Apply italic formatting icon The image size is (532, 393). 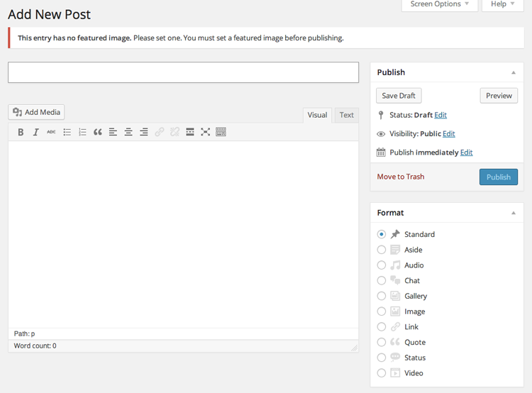click(35, 132)
